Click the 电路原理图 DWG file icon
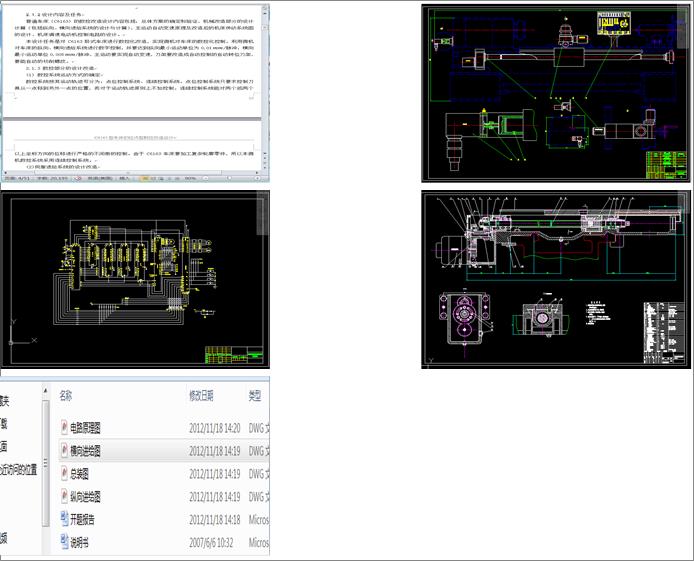The image size is (694, 561). coord(65,427)
